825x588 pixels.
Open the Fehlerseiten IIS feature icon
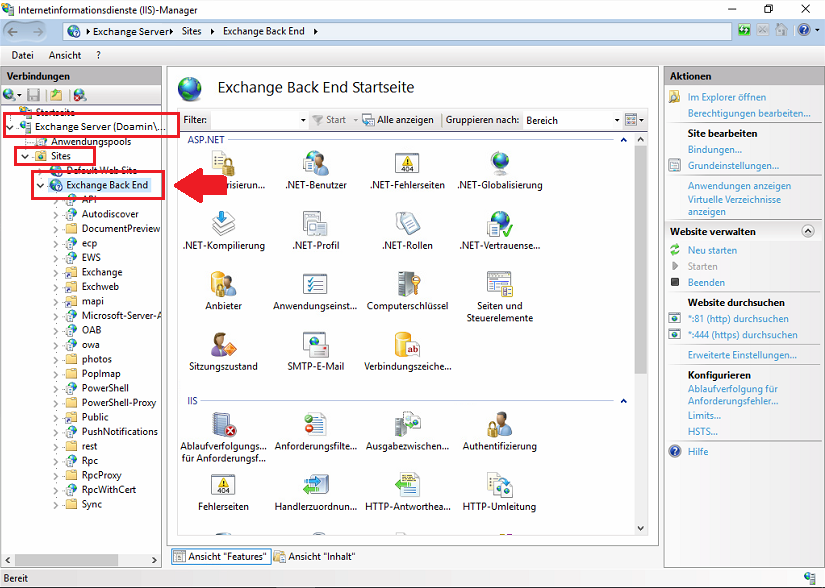224,485
